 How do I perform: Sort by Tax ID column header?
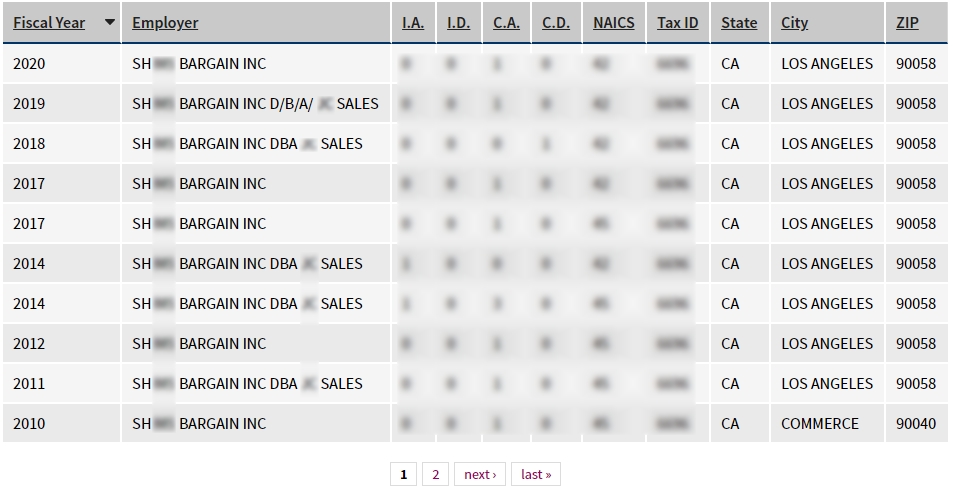click(x=677, y=22)
